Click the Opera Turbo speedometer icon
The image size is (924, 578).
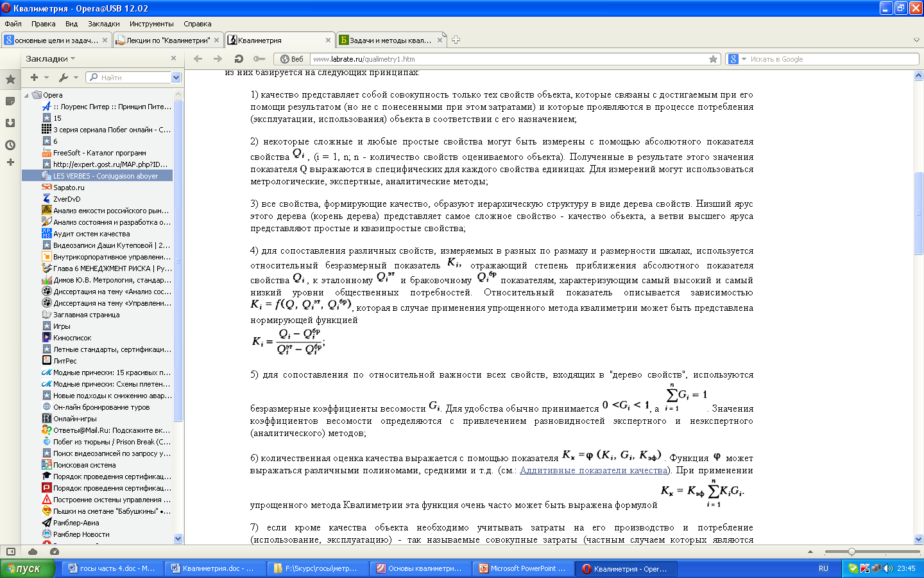click(55, 552)
